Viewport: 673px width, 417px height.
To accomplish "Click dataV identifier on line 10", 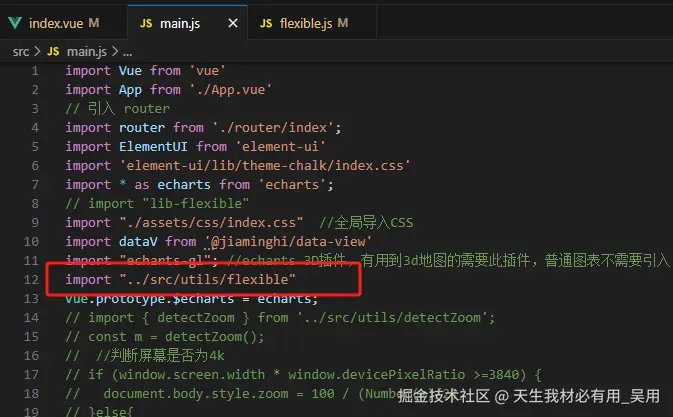I will click(x=138, y=242).
